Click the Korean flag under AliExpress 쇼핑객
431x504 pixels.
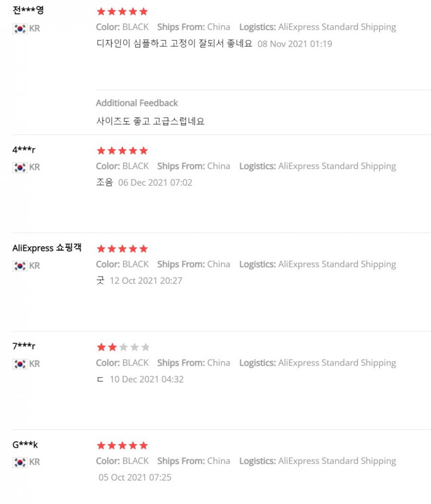[20, 266]
